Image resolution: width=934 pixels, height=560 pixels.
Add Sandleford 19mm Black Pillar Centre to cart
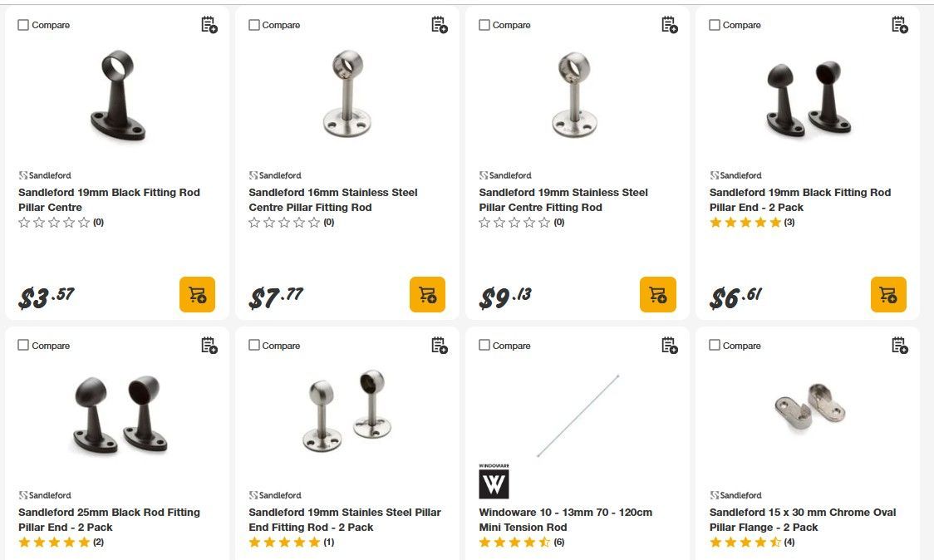197,294
